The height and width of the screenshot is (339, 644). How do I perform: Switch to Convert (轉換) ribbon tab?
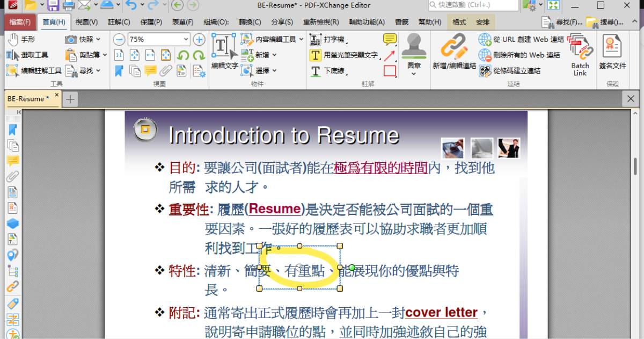250,22
